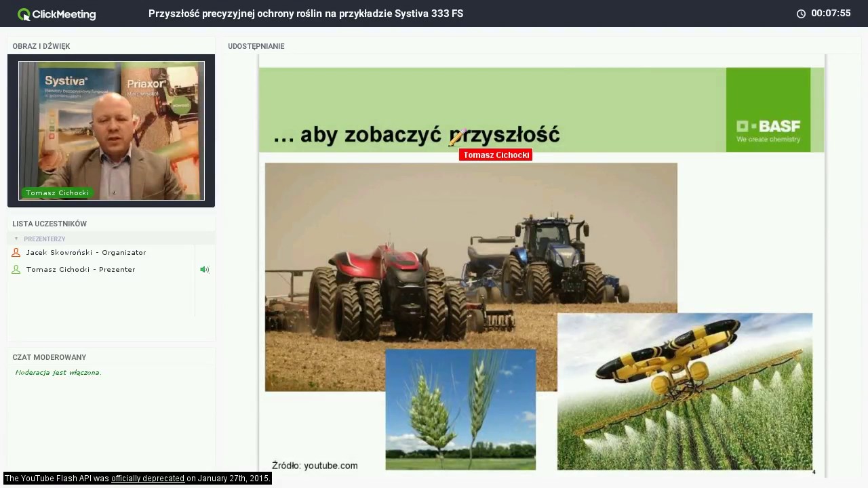Click the Źródło: youtube.com caption

click(x=315, y=466)
